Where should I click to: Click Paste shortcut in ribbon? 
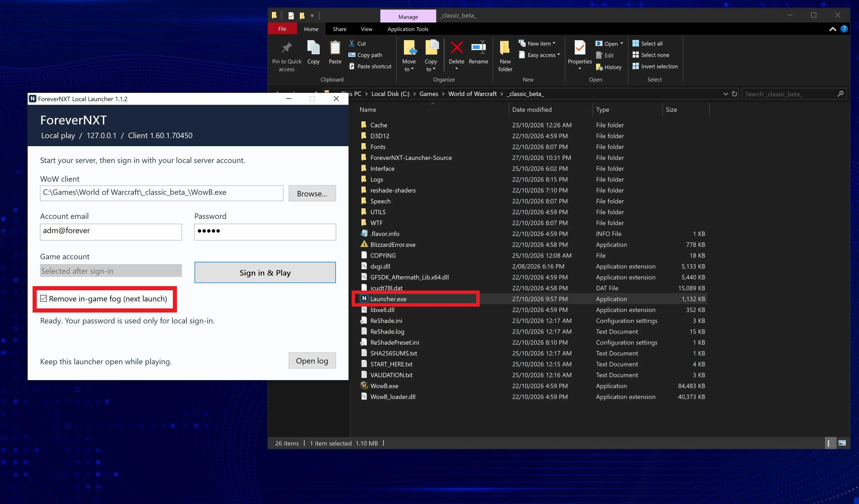pos(370,66)
